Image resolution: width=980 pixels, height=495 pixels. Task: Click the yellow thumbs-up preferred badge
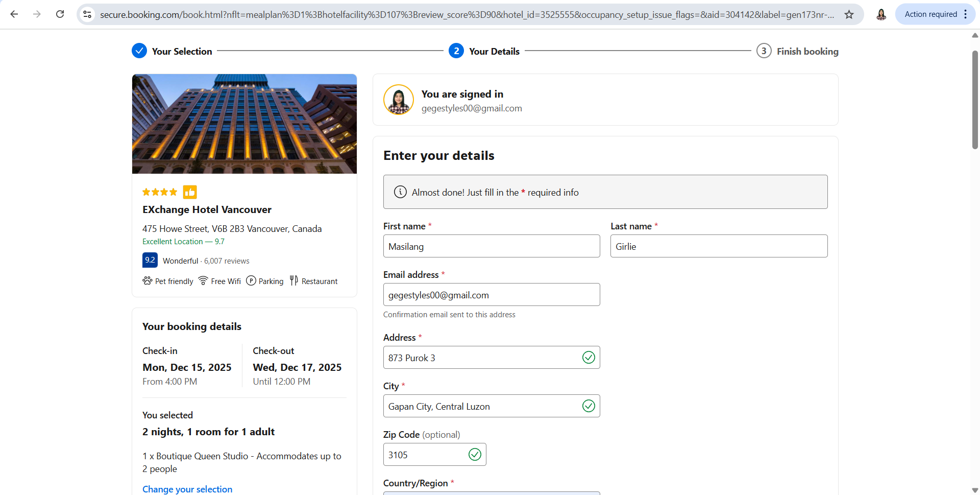tap(190, 192)
